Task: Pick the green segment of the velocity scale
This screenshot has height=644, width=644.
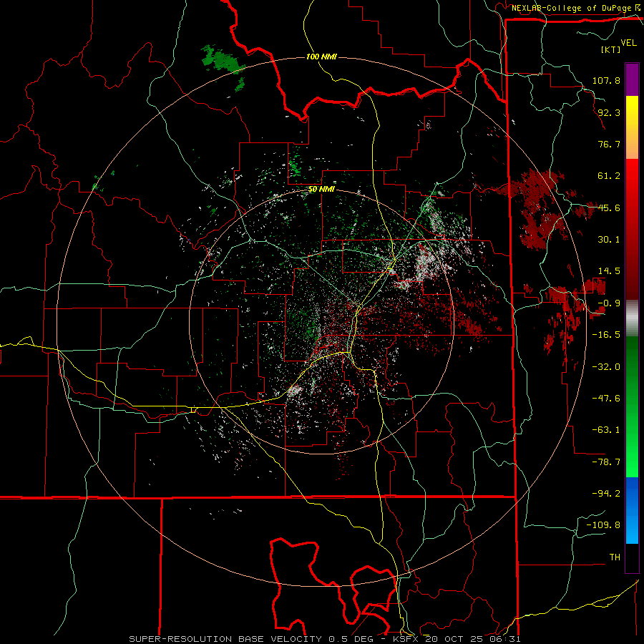Action: tap(632, 406)
